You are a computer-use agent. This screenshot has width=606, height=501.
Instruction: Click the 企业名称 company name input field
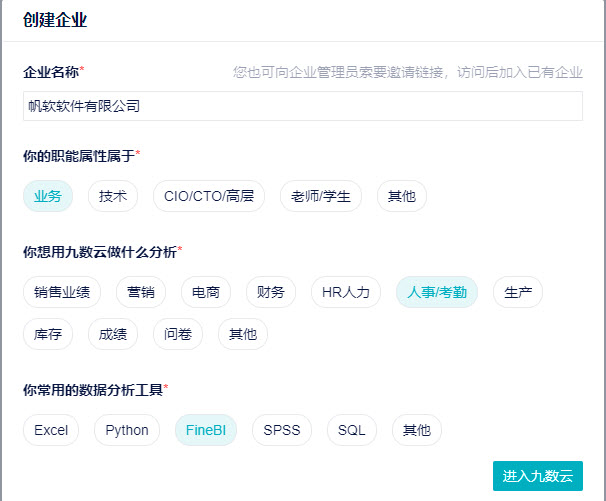click(303, 106)
